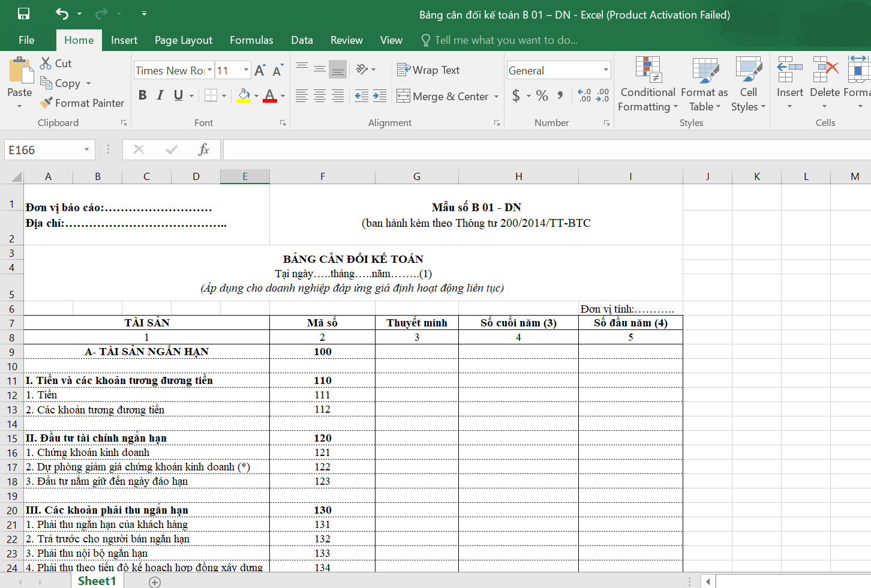Apply borders with the Borders icon
The height and width of the screenshot is (588, 871).
click(211, 95)
